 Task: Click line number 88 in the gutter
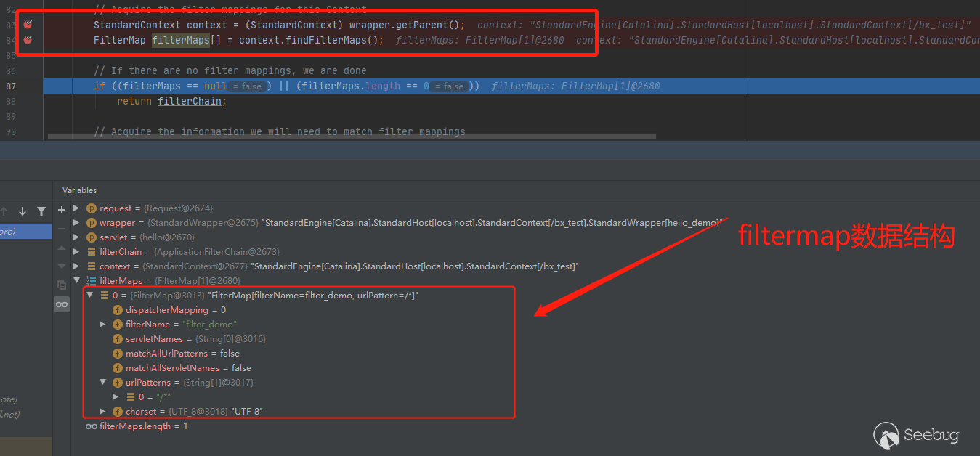[x=11, y=101]
